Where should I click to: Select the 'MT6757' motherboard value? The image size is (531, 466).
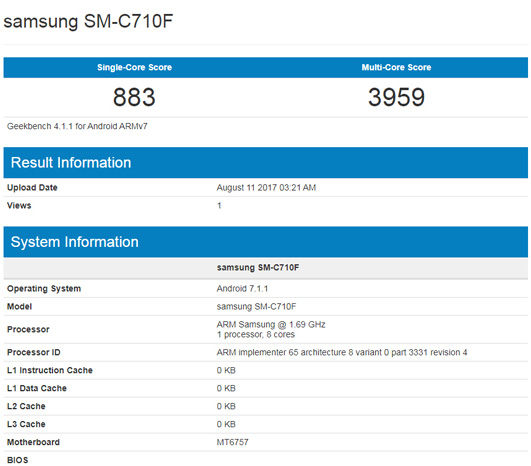[232, 442]
